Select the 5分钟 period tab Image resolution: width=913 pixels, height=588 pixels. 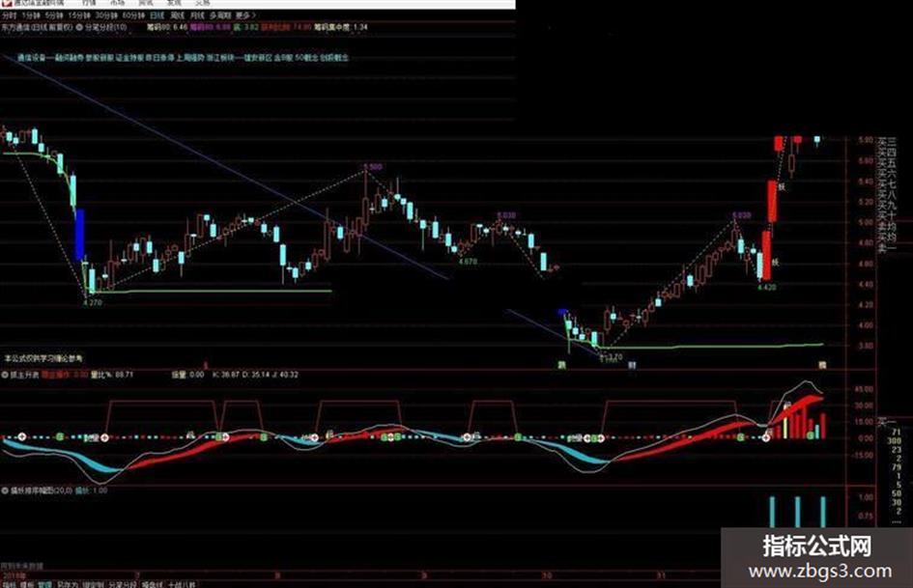tap(53, 15)
